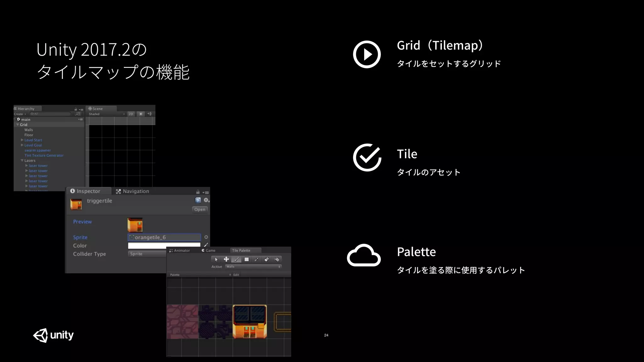Click the Color field eyedropper icon

point(206,245)
